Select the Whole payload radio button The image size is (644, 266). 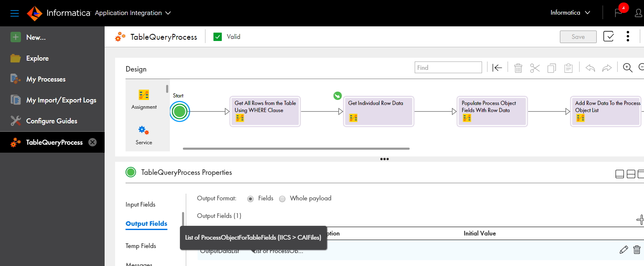point(282,199)
